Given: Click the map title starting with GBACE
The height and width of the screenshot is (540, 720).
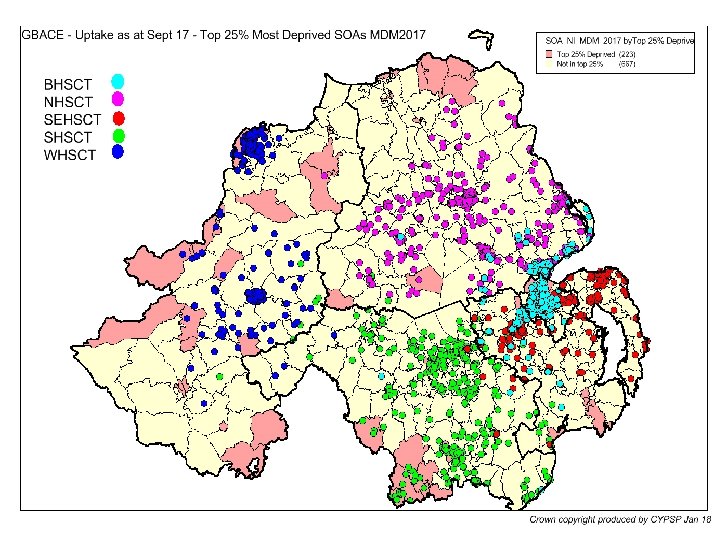Looking at the screenshot, I should 224,35.
